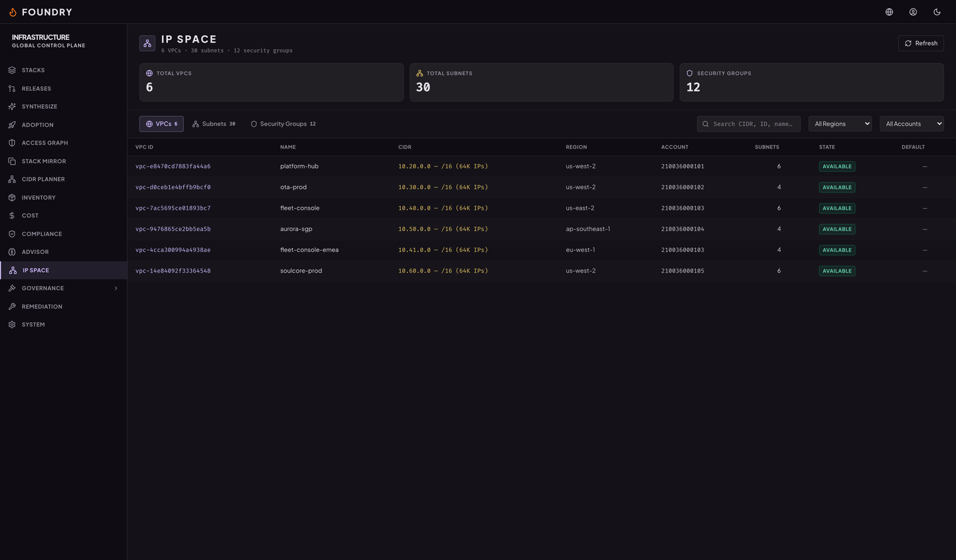Click the Refresh button
This screenshot has width=956, height=560.
point(921,43)
